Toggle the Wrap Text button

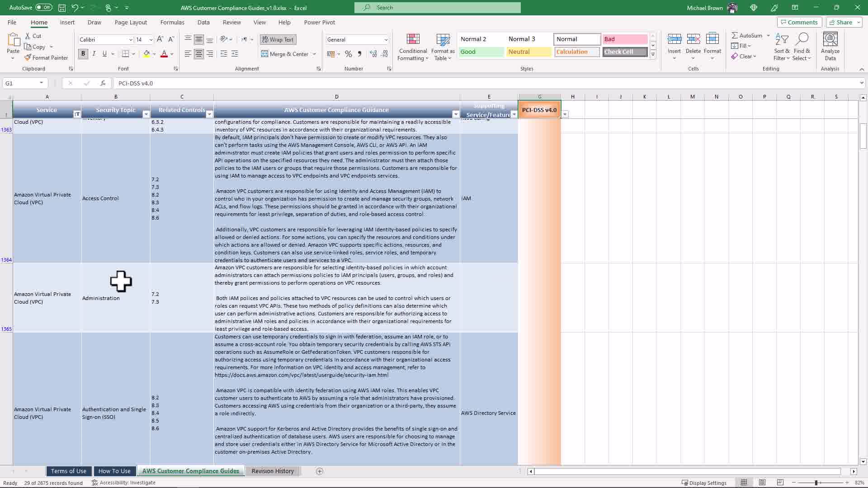tap(278, 40)
